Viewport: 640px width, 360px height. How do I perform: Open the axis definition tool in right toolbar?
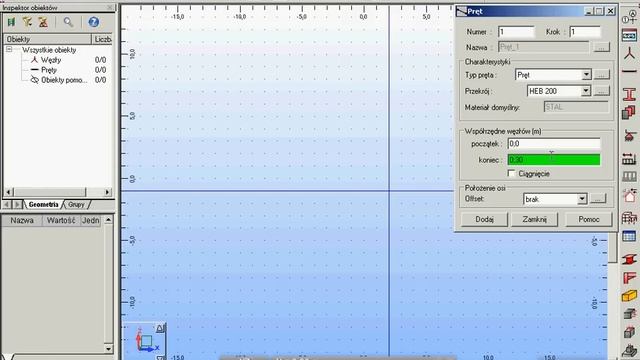click(x=629, y=17)
